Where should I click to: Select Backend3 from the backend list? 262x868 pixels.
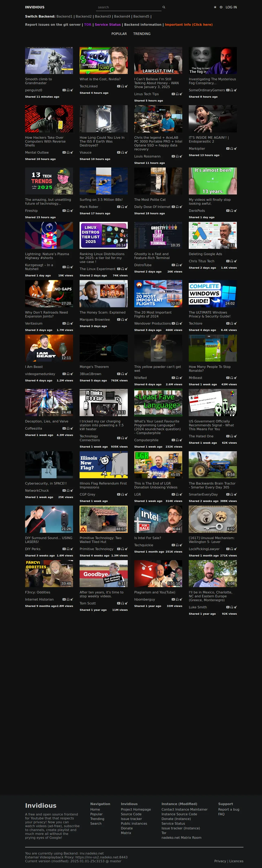point(103,17)
